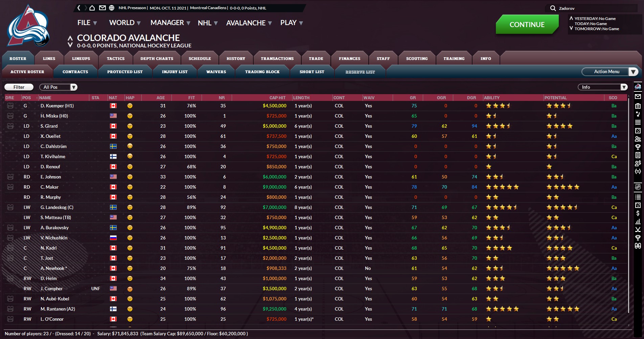Open the sidebar mail envelope icon
644x339 pixels.
[638, 97]
